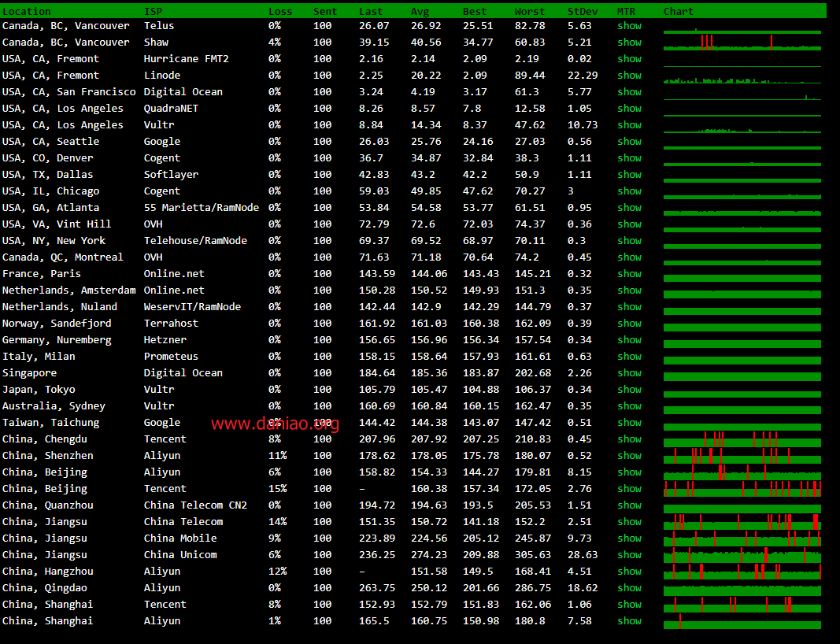This screenshot has height=644, width=840.
Task: Click the Avg column header
Action: [x=420, y=11]
